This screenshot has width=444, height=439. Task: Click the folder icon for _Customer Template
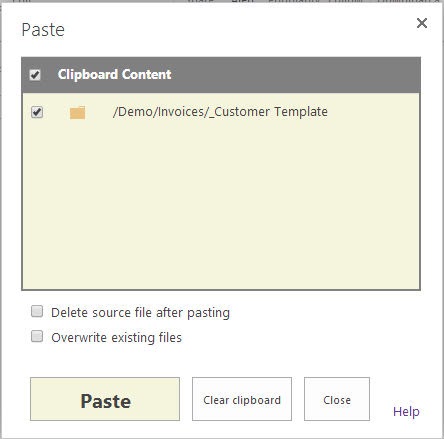[x=77, y=112]
